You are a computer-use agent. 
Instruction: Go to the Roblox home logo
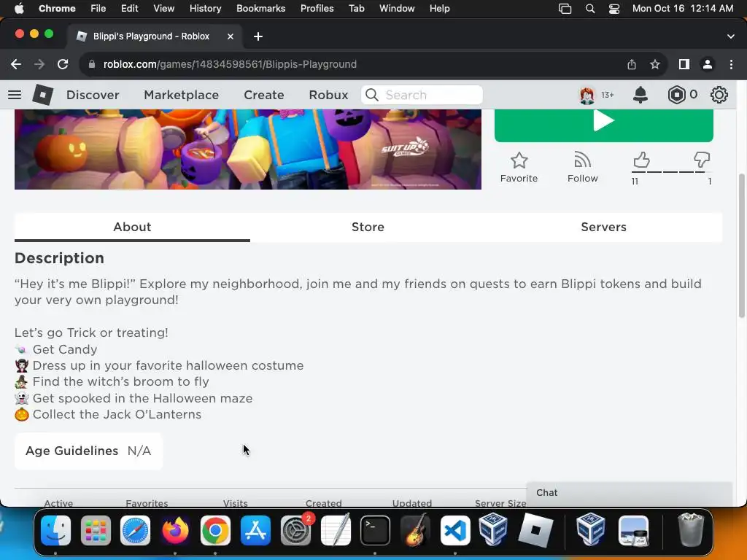43,95
